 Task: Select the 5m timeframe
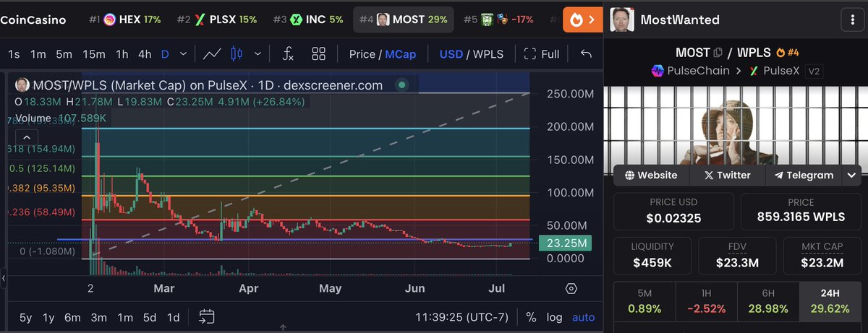coord(64,53)
